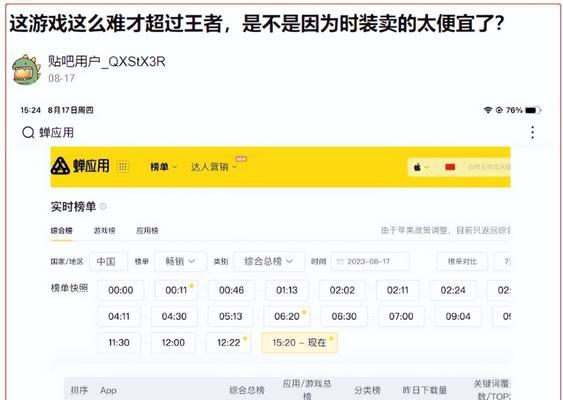
Task: Select the 04:11 snapshot
Action: click(119, 316)
